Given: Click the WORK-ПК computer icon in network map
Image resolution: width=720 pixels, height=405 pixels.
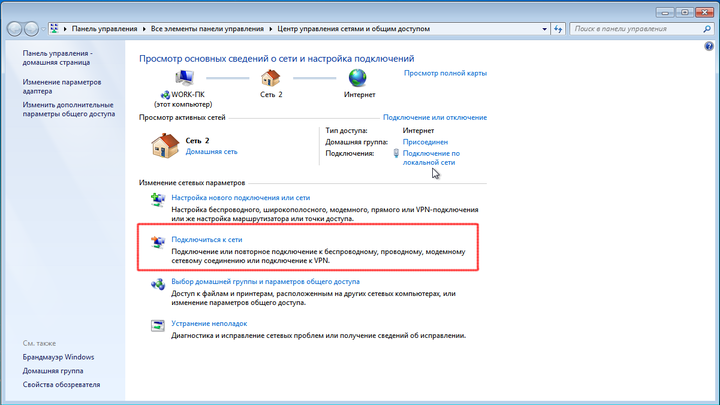Looking at the screenshot, I should [184, 78].
